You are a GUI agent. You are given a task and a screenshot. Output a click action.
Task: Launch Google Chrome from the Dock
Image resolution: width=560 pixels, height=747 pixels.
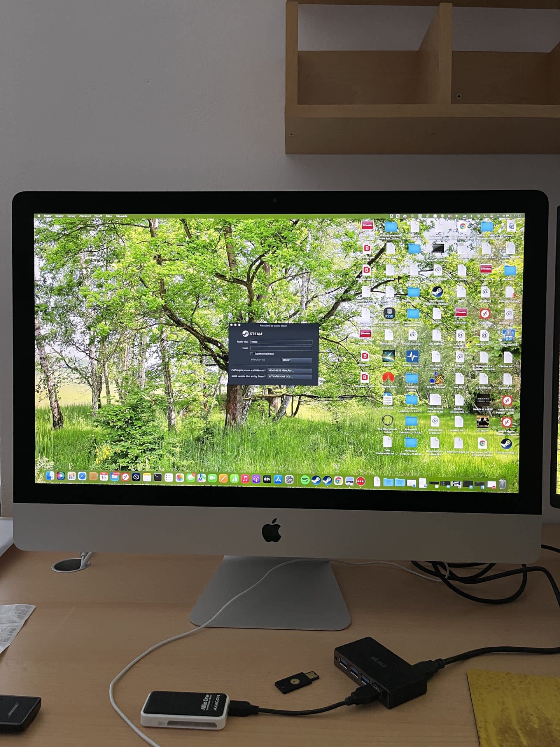[338, 481]
